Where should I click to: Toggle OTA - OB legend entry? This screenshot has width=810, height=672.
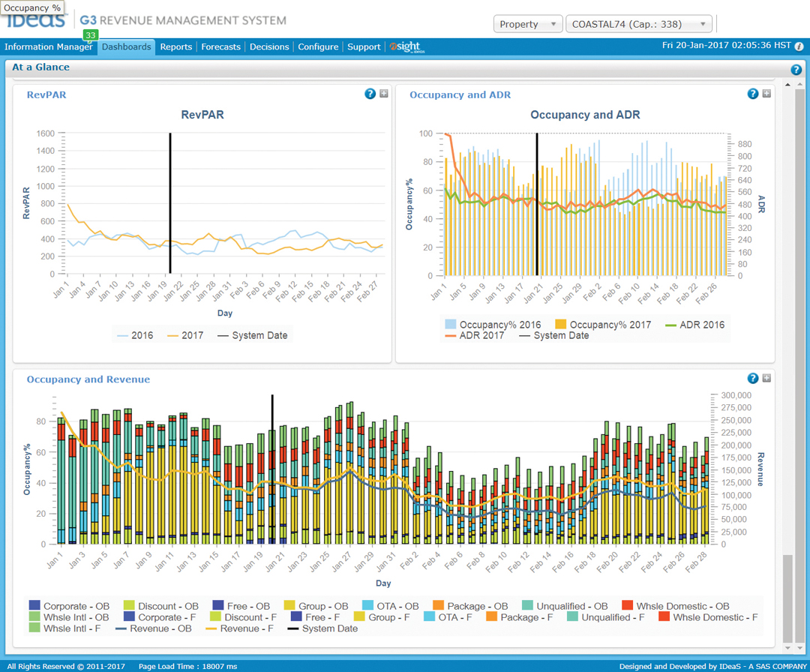(391, 606)
